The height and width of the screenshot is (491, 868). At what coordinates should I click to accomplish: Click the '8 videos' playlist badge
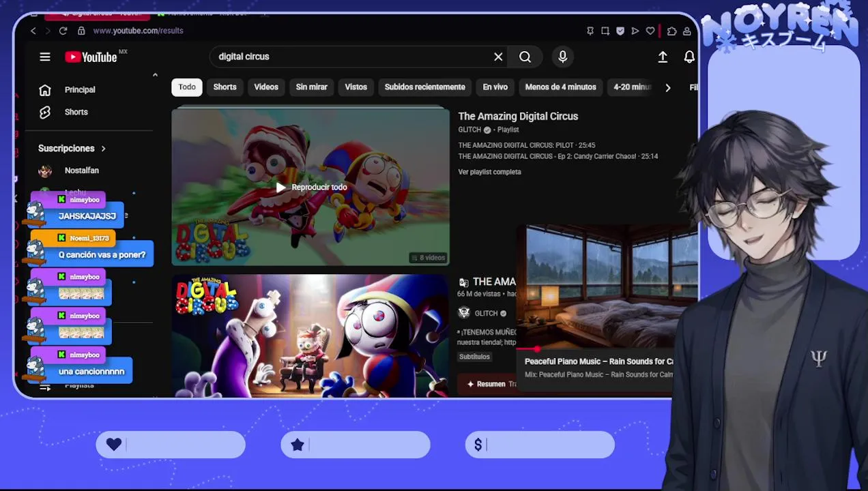pos(428,258)
